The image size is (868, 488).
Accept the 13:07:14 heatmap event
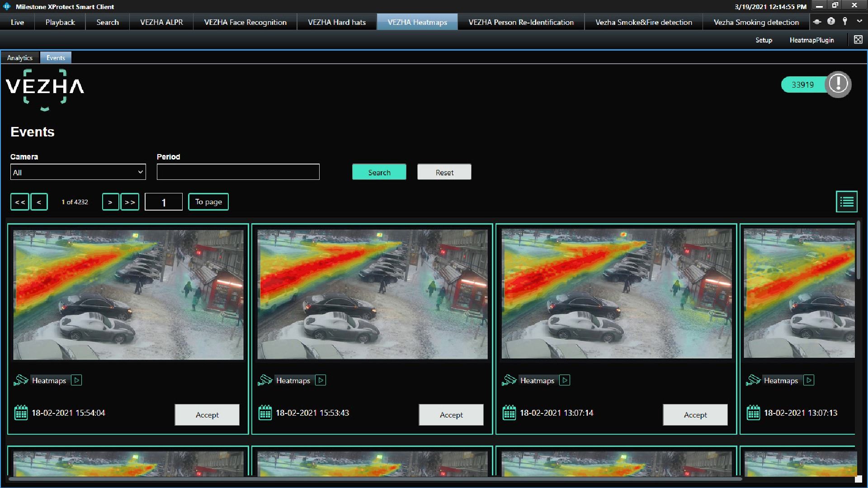pos(695,414)
